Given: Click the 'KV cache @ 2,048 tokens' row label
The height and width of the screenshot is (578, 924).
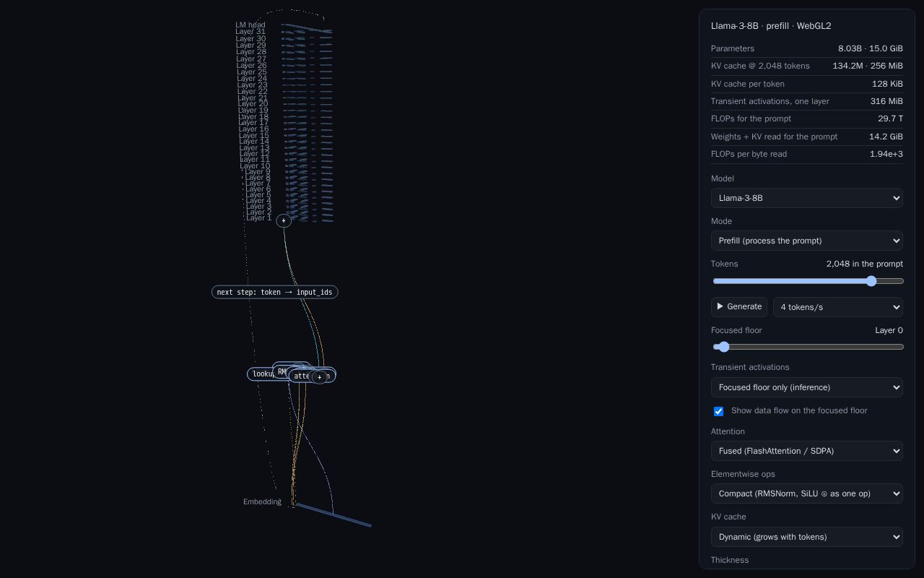Looking at the screenshot, I should pos(760,66).
